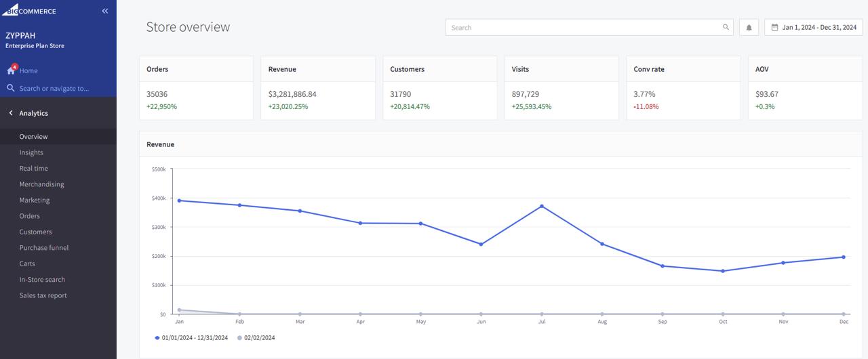Click the ZYPPAH store name

coord(20,35)
